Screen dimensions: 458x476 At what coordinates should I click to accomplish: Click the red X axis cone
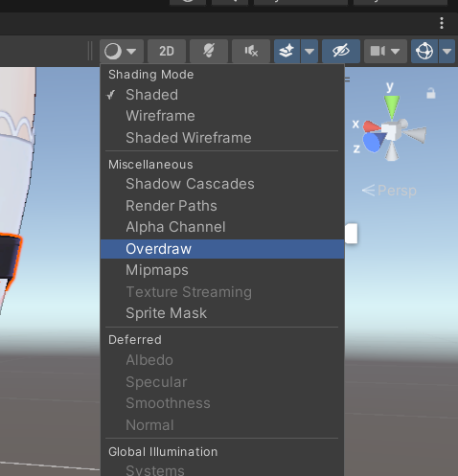coord(372,126)
